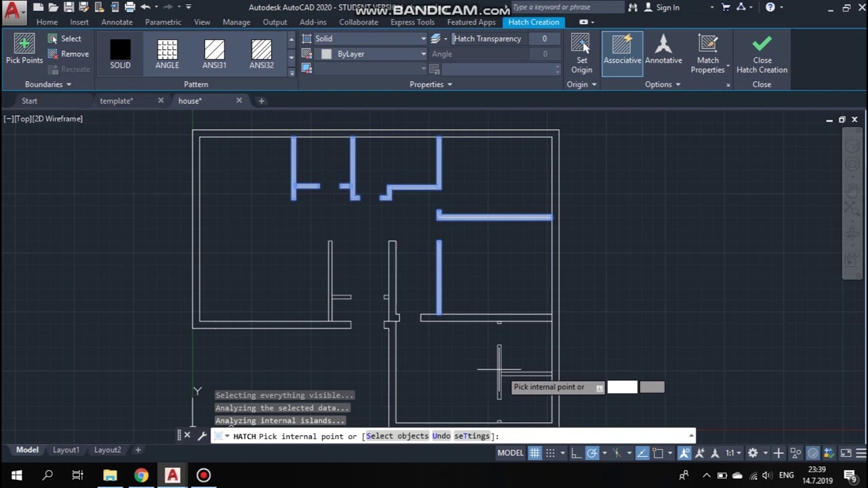Click the Clean Screen icon in status bar
The width and height of the screenshot is (868, 488).
point(846,453)
